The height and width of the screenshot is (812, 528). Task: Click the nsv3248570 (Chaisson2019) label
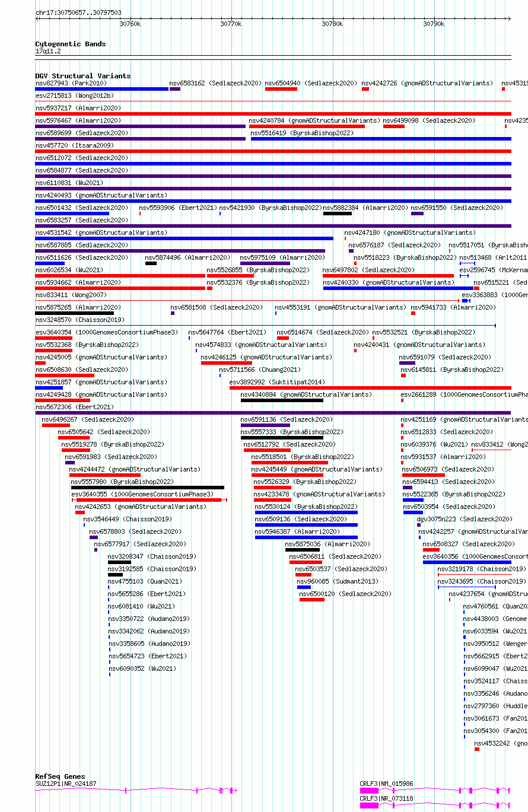tap(79, 320)
